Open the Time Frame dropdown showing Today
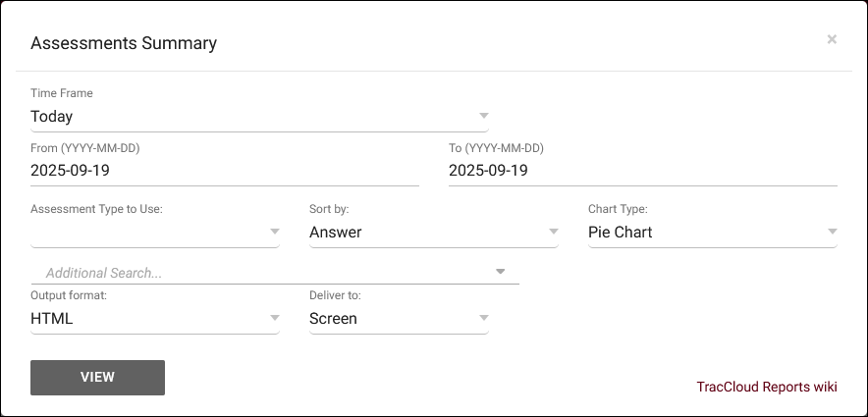This screenshot has height=417, width=868. pyautogui.click(x=245, y=117)
